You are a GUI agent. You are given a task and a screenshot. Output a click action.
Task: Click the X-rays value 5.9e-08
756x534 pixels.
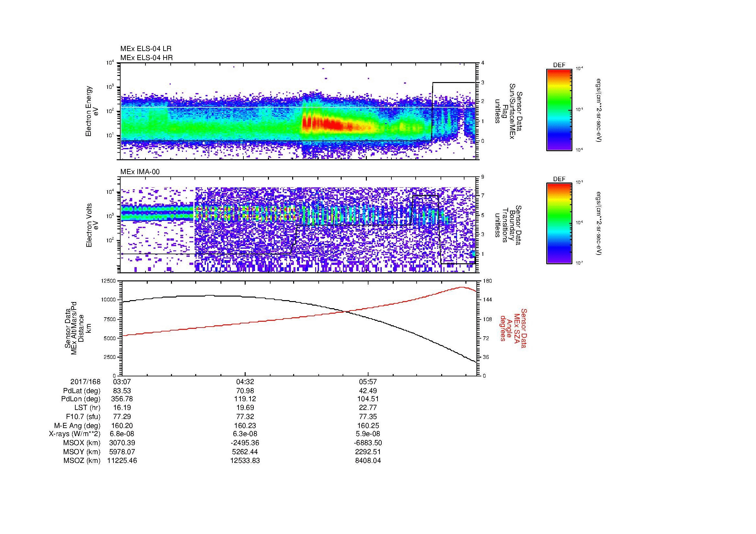coord(368,434)
